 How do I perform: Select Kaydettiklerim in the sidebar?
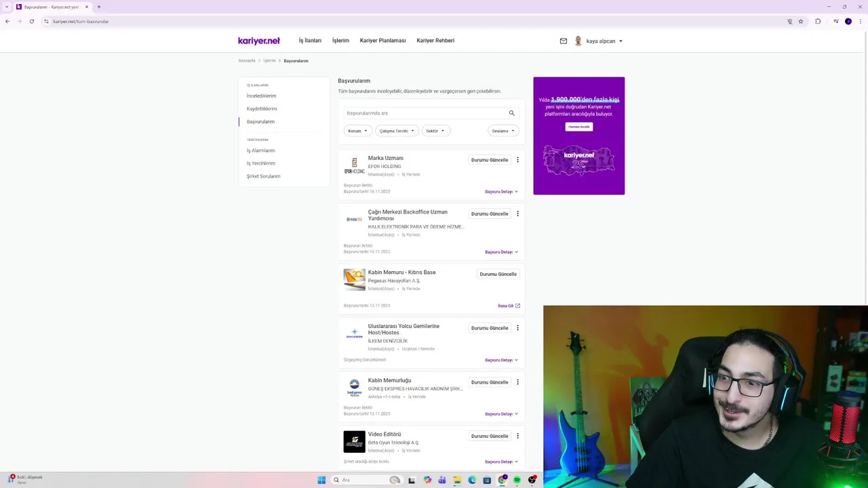[262, 108]
